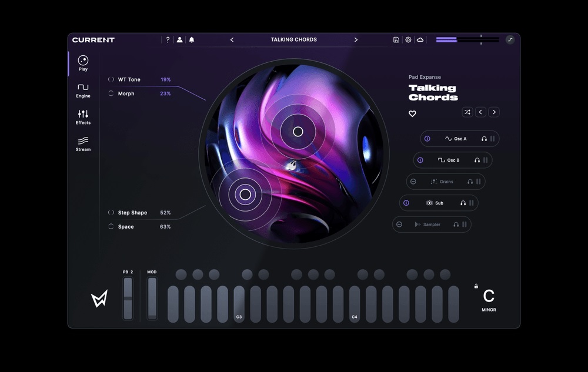588x372 pixels.
Task: Open the settings gear in the top bar
Action: (408, 39)
